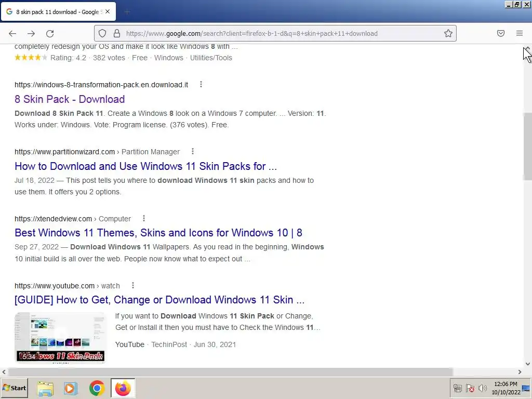Image resolution: width=532 pixels, height=399 pixels.
Task: Reload the current Google search page
Action: click(x=50, y=33)
